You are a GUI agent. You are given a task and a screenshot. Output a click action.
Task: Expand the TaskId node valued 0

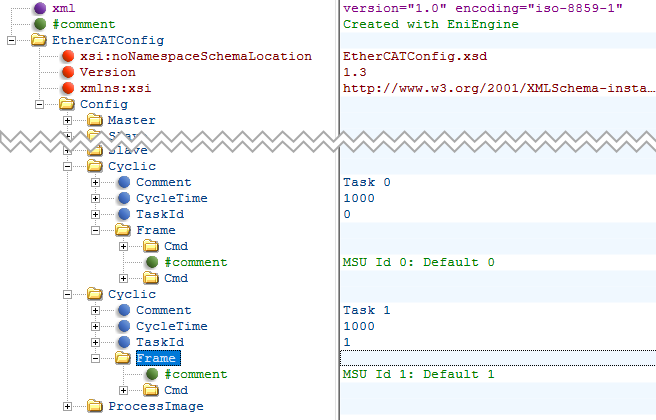click(95, 214)
